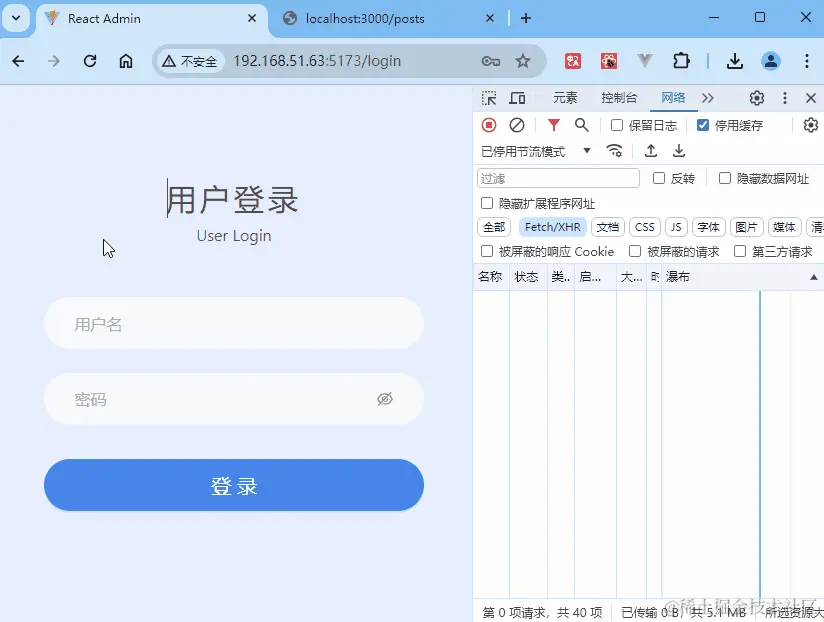This screenshot has width=824, height=622.
Task: Expand the hidden DevTools panels chevron
Action: 706,98
